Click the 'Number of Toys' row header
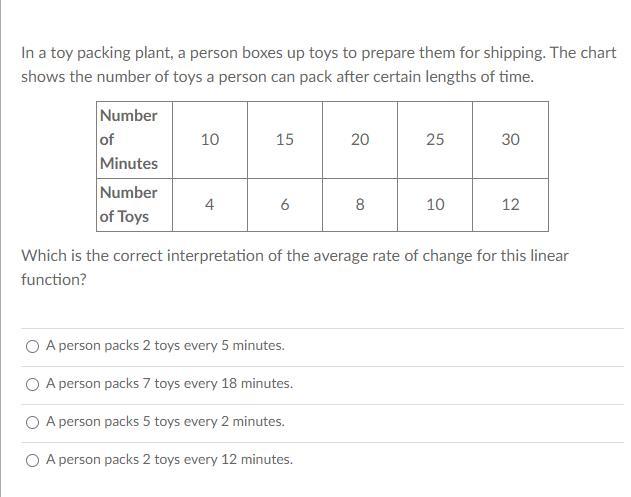Screen dimensions: 631x497 coord(129,204)
